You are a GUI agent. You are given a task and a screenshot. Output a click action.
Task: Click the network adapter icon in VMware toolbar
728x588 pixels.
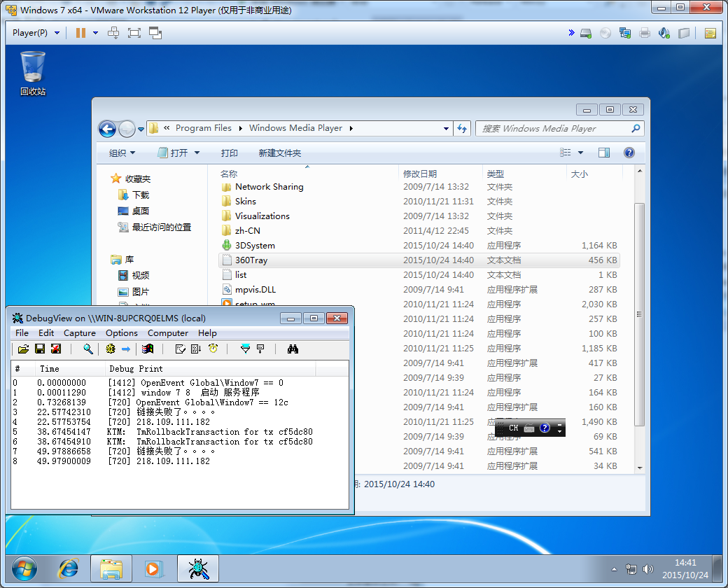[x=625, y=33]
